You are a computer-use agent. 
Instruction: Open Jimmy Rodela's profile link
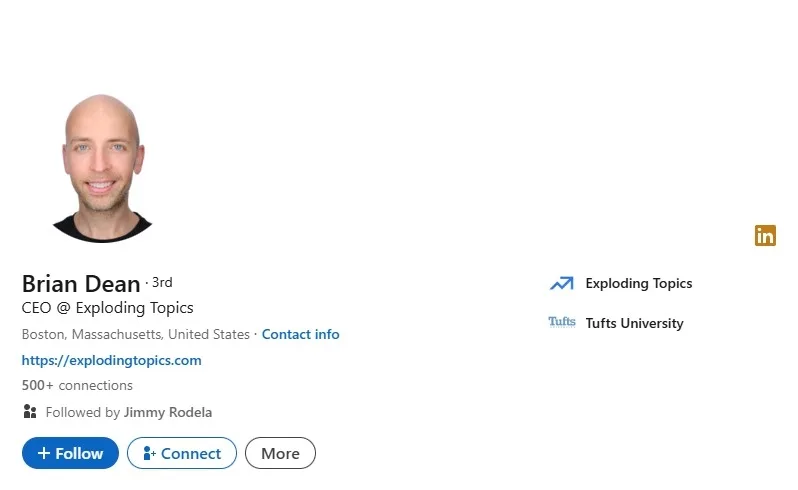tap(168, 412)
